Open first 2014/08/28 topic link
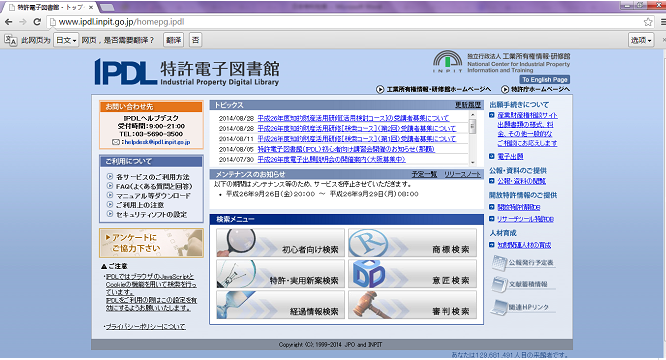Viewport: 666px width, 360px height. tap(353, 118)
